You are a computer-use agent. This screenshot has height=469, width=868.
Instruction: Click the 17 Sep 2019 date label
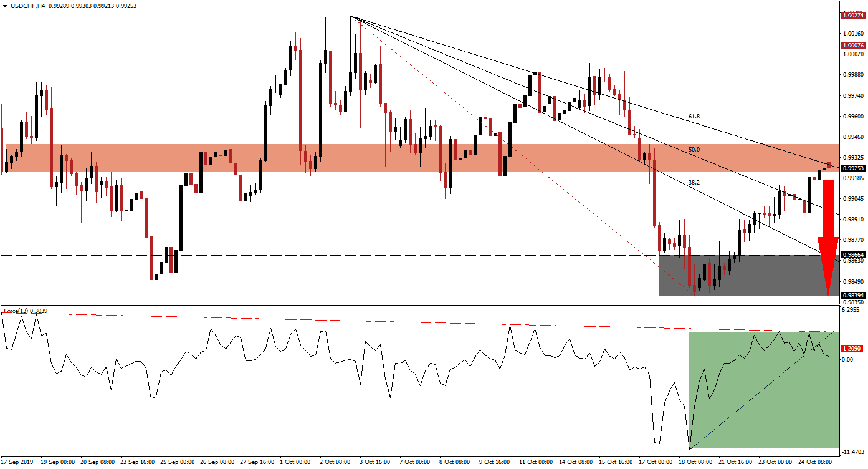pyautogui.click(x=19, y=462)
